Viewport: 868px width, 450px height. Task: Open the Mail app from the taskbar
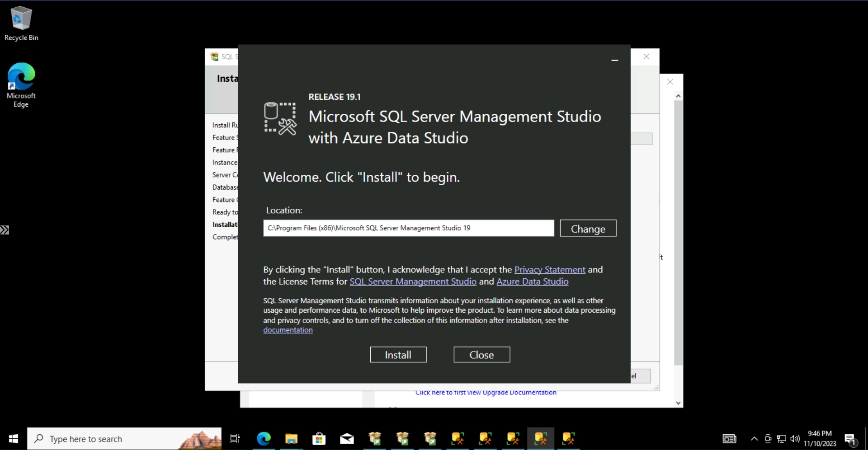347,439
